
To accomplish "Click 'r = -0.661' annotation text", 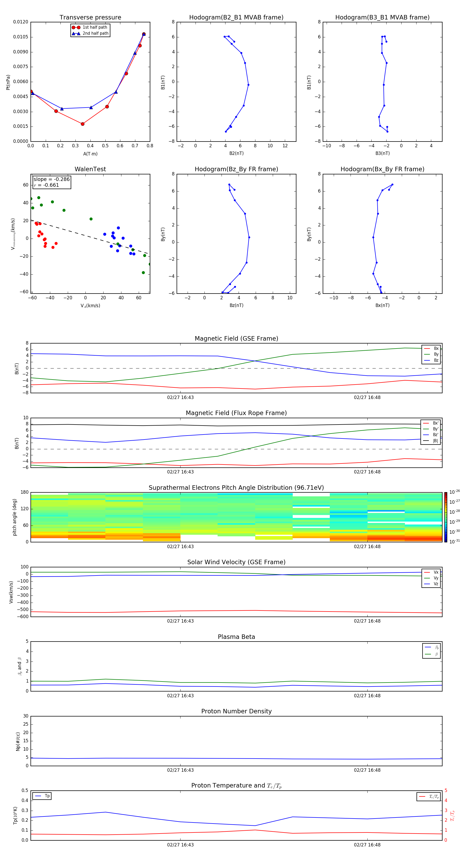I will click(47, 185).
